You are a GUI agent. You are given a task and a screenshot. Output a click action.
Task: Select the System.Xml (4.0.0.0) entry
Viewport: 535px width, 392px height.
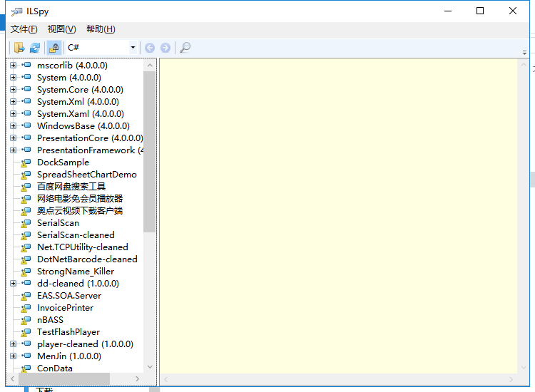[78, 102]
